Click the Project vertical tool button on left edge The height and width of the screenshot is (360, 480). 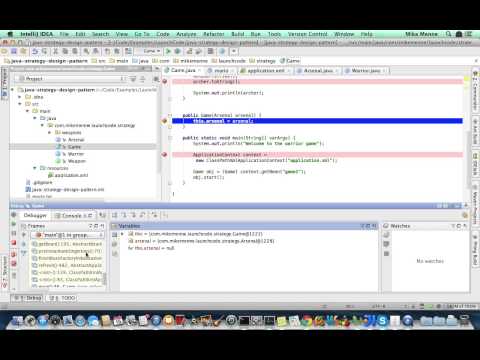(x=4, y=83)
